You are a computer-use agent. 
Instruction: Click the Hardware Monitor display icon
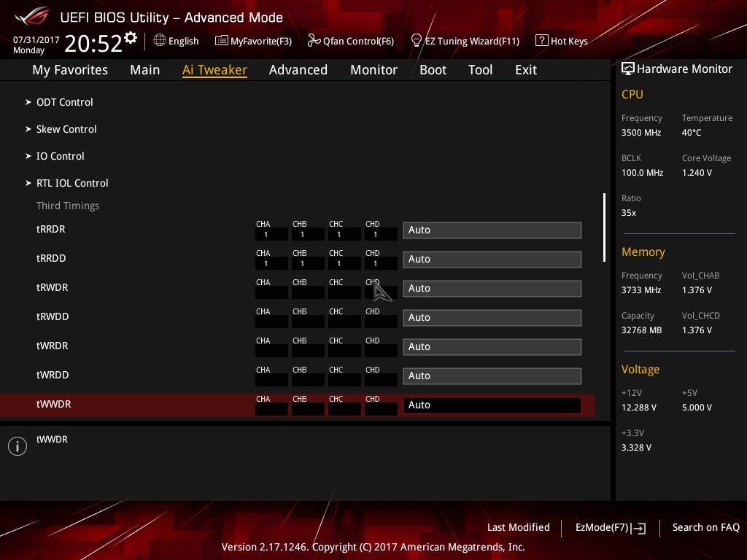[x=627, y=69]
